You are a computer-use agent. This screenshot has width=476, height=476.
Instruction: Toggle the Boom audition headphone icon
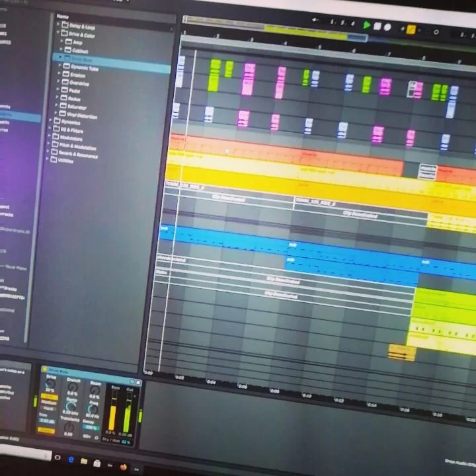(x=97, y=438)
